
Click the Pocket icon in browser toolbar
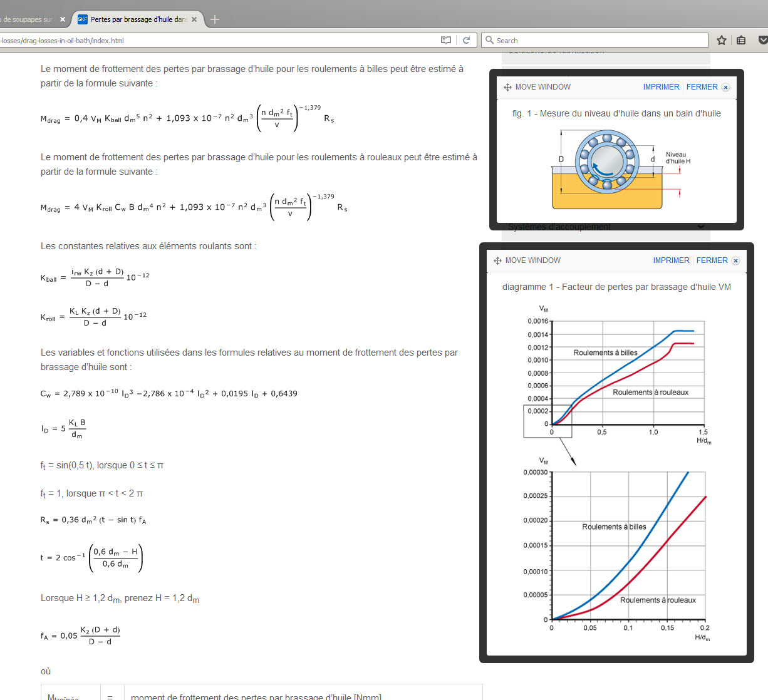click(762, 40)
